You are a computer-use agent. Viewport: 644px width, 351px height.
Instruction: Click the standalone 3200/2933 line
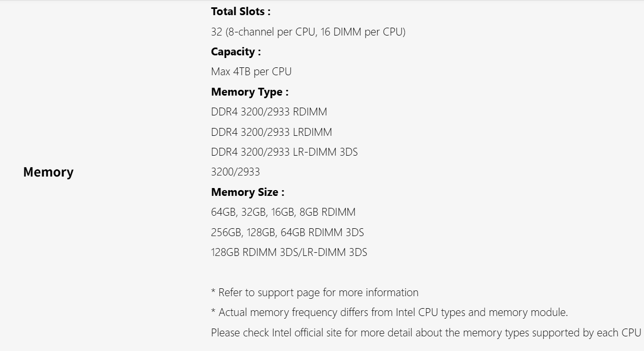pyautogui.click(x=235, y=172)
